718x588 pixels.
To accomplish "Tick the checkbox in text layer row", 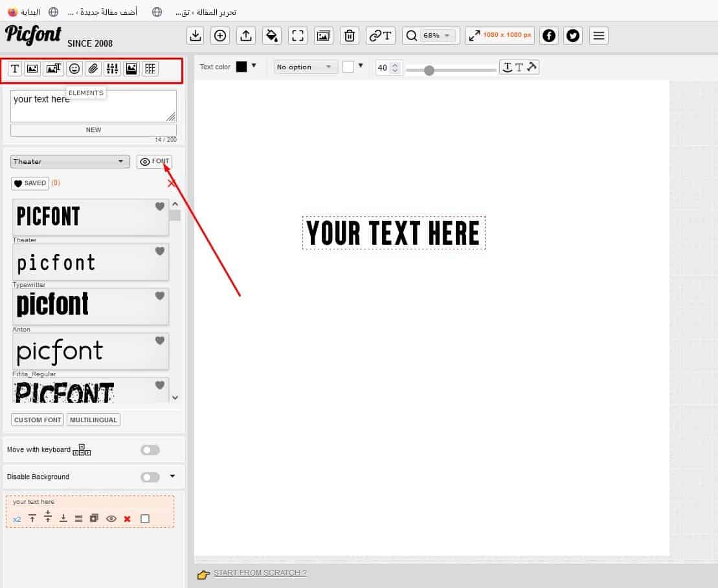I will pyautogui.click(x=145, y=519).
